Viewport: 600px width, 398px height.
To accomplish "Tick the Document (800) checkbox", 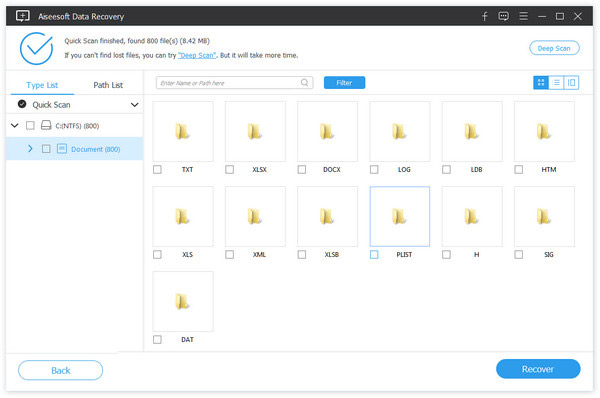I will [46, 149].
